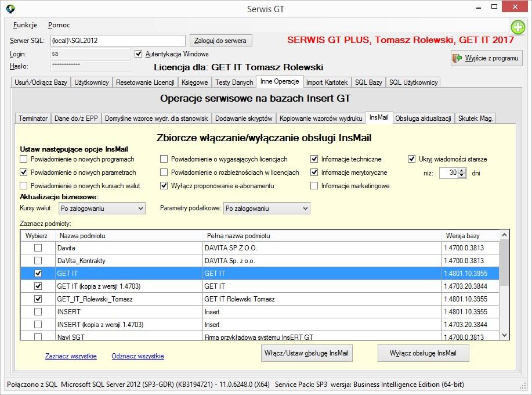Click Pełna nazwa podmiotu column header
Screen dimensions: 532x395
[x=322, y=236]
